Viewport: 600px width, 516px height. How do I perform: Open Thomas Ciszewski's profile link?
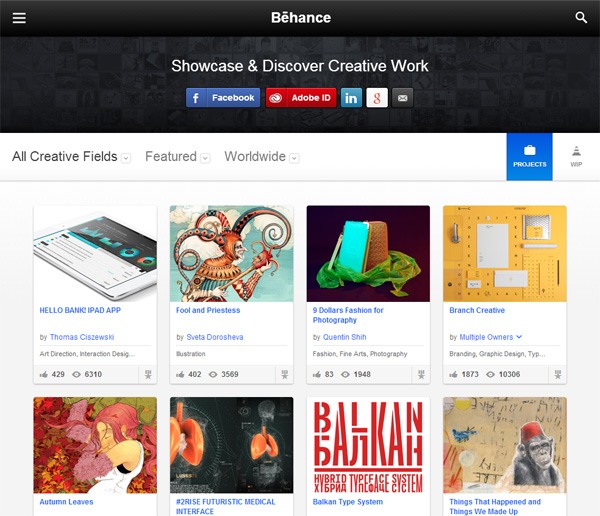[82, 337]
